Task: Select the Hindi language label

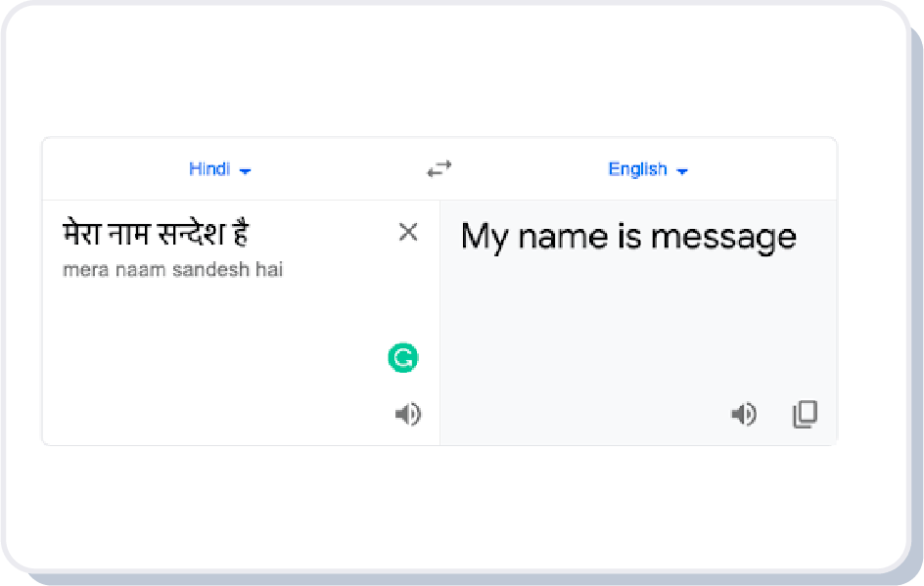Action: click(x=209, y=169)
